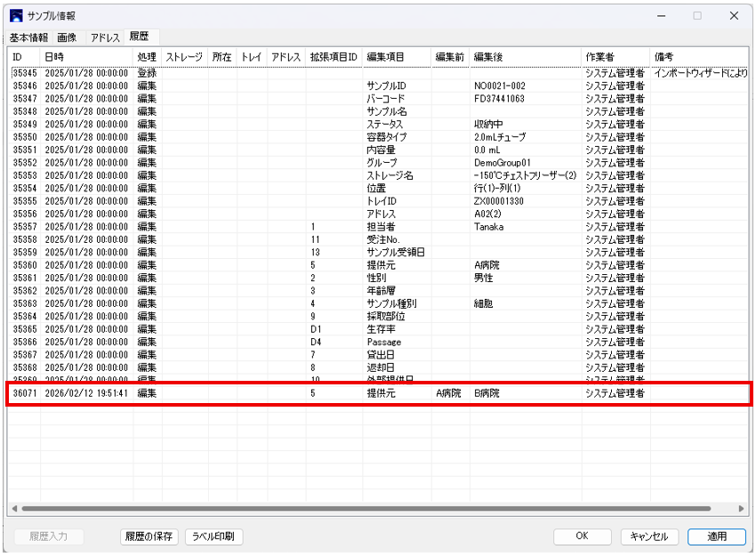The height and width of the screenshot is (557, 756).
Task: Open the 画像 tab
Action: (68, 37)
